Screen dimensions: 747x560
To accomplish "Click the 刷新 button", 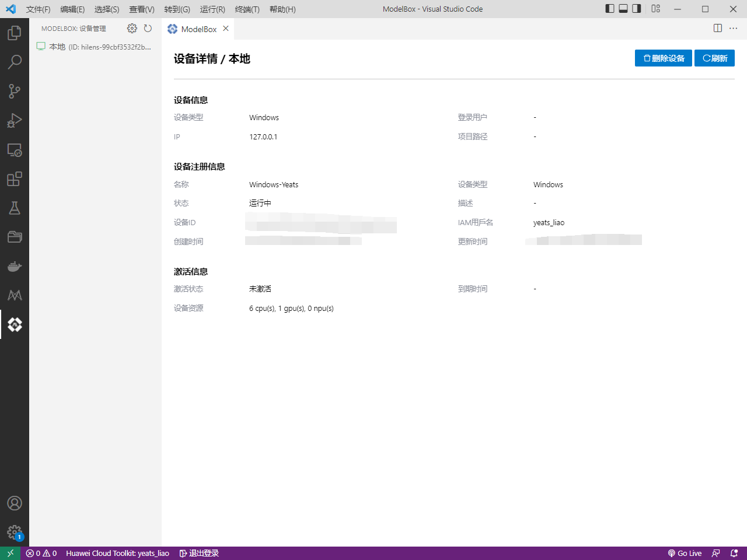I will (x=714, y=58).
